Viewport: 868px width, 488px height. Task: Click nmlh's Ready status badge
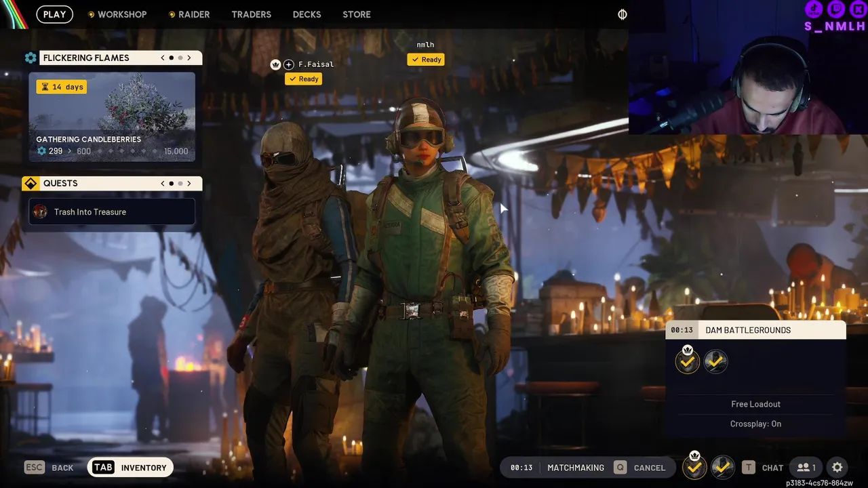point(426,60)
